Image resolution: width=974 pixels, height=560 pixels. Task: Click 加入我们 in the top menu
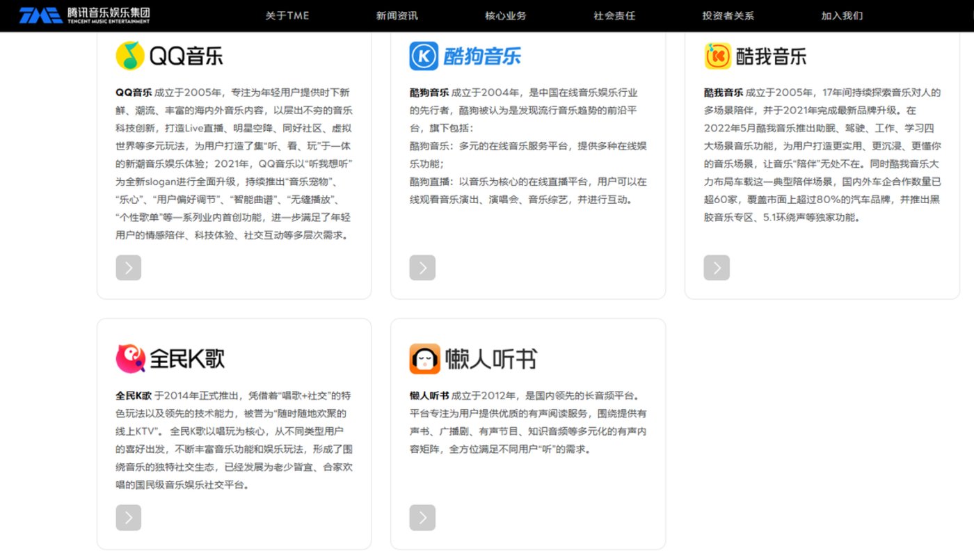[x=842, y=15]
